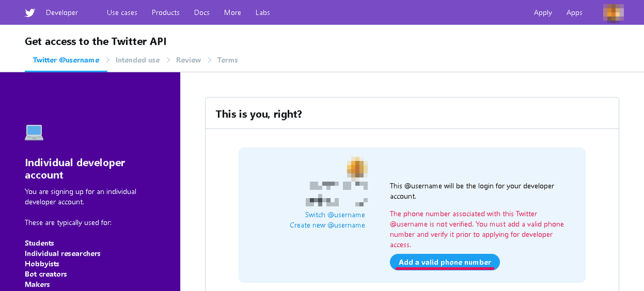Click Create new @username link
Viewport: 644px width, 291px height.
pos(327,225)
